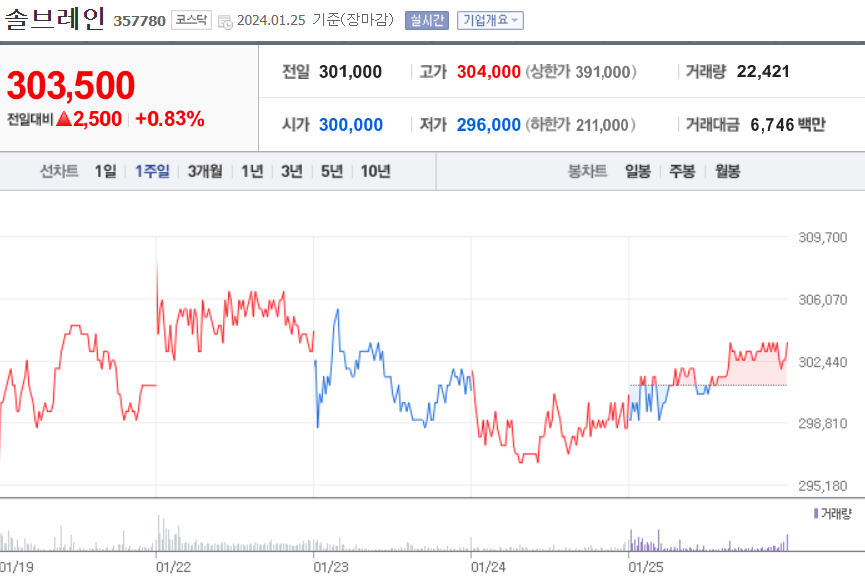The image size is (865, 581).
Task: Click the high price 304,000
Action: (x=488, y=72)
